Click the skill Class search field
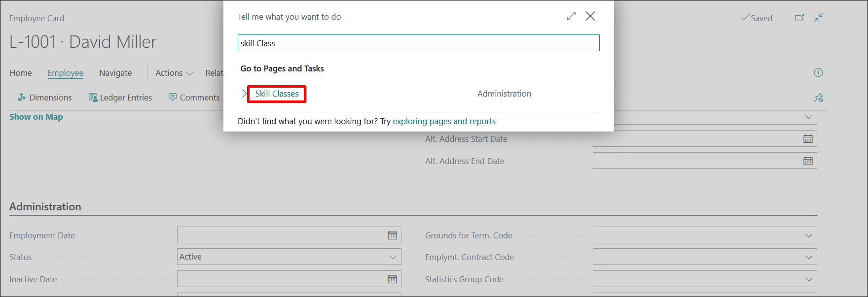The width and height of the screenshot is (868, 297). coord(418,43)
